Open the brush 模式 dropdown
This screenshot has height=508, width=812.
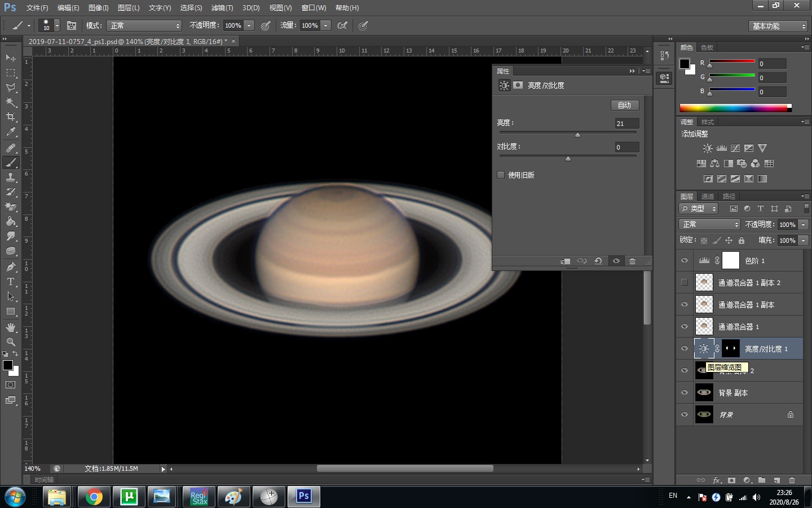[145, 25]
